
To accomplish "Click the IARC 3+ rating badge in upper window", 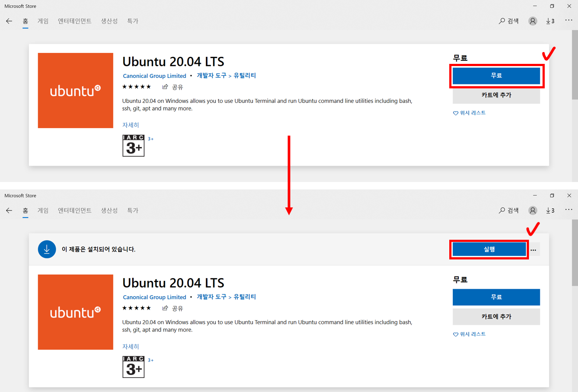I will tap(134, 146).
